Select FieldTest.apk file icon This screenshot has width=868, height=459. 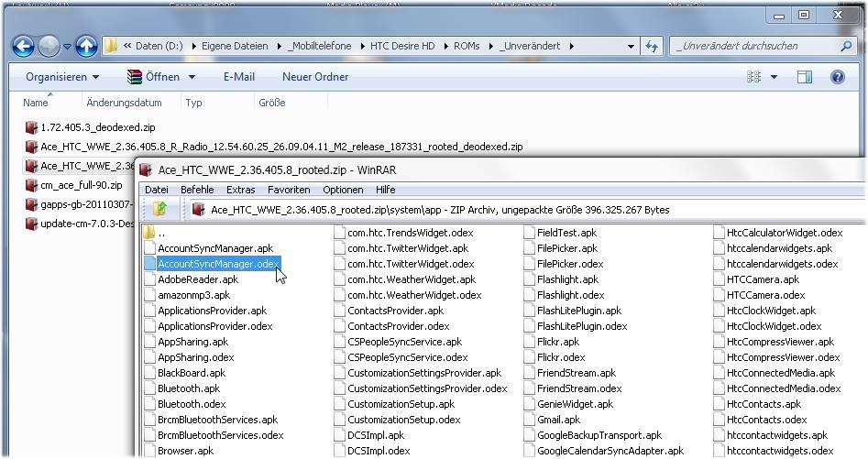tap(529, 233)
